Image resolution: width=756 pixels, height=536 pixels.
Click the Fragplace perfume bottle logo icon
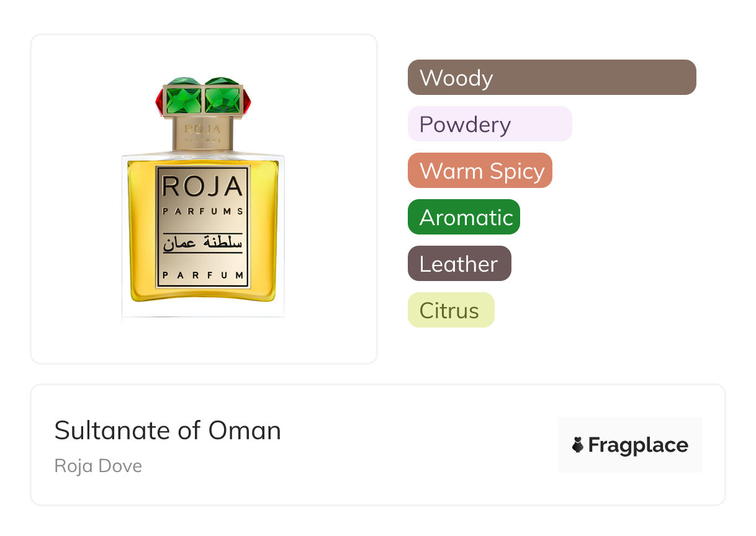coord(578,445)
